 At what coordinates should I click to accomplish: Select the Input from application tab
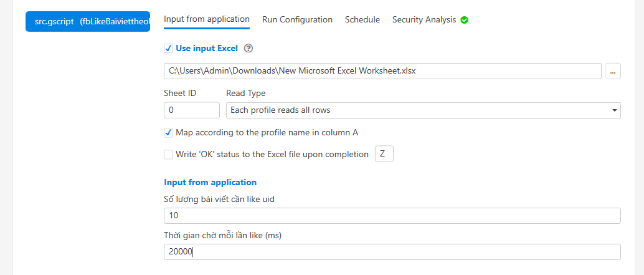[207, 19]
